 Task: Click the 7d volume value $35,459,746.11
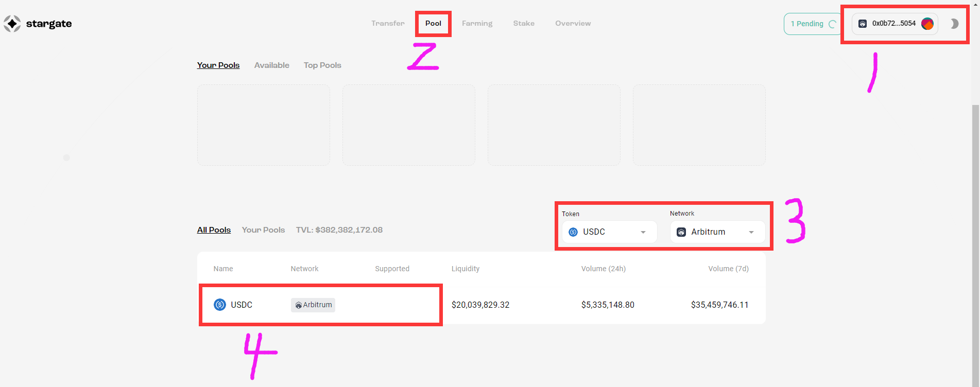click(719, 305)
